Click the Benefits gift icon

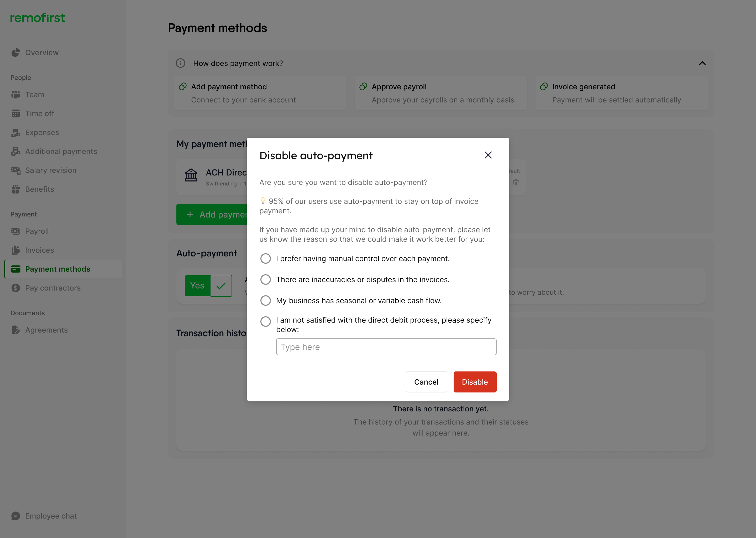[15, 189]
